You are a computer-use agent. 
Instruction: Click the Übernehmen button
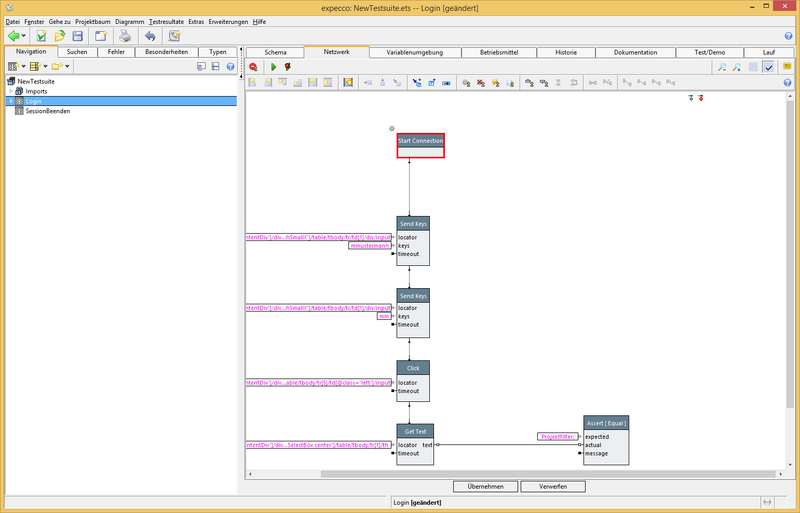486,486
